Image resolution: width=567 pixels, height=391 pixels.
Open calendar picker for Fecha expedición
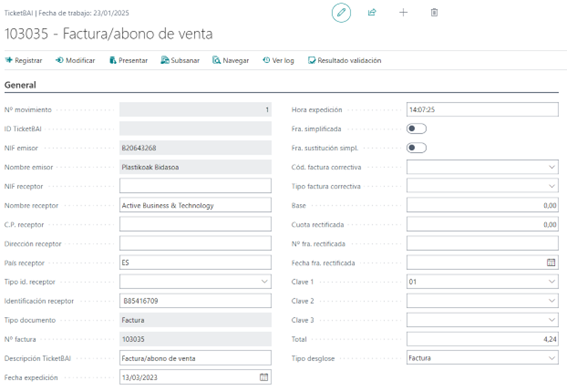pos(264,377)
